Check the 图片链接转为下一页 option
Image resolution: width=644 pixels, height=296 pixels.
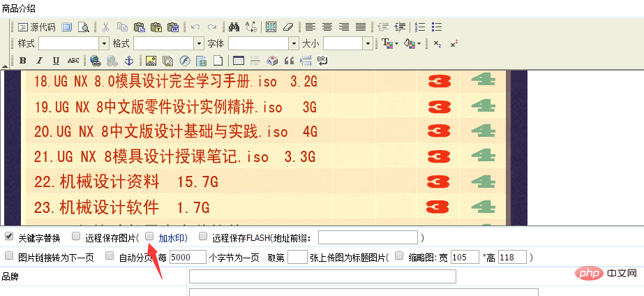[8, 256]
